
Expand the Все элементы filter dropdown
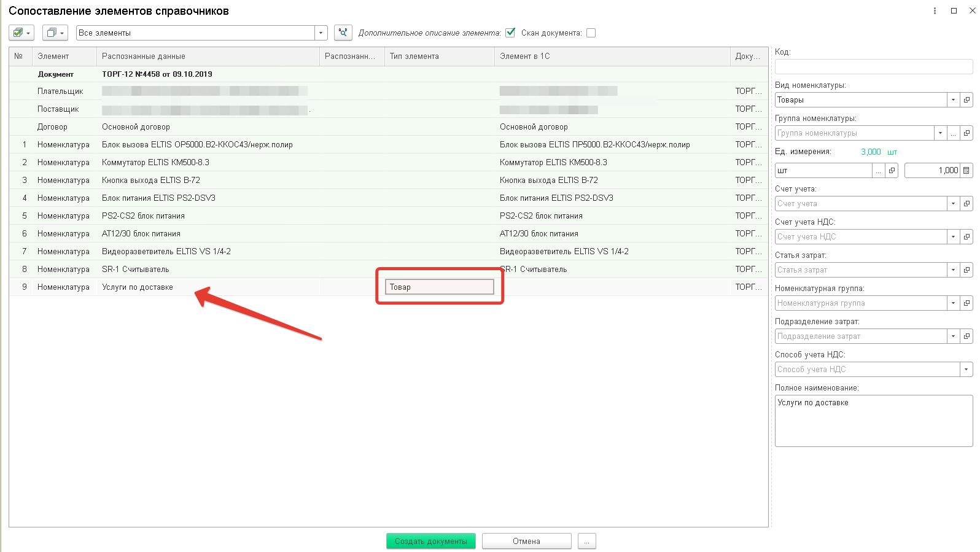(x=321, y=33)
